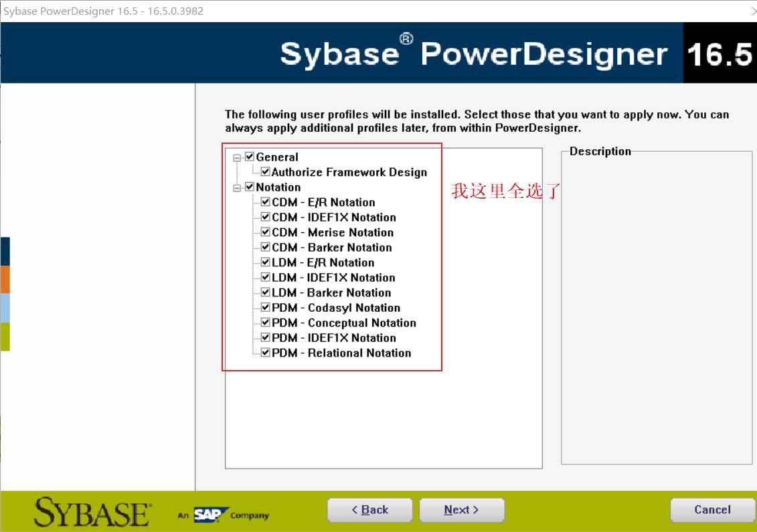
Task: Toggle CDM - Merise Notation checkbox
Action: 266,232
